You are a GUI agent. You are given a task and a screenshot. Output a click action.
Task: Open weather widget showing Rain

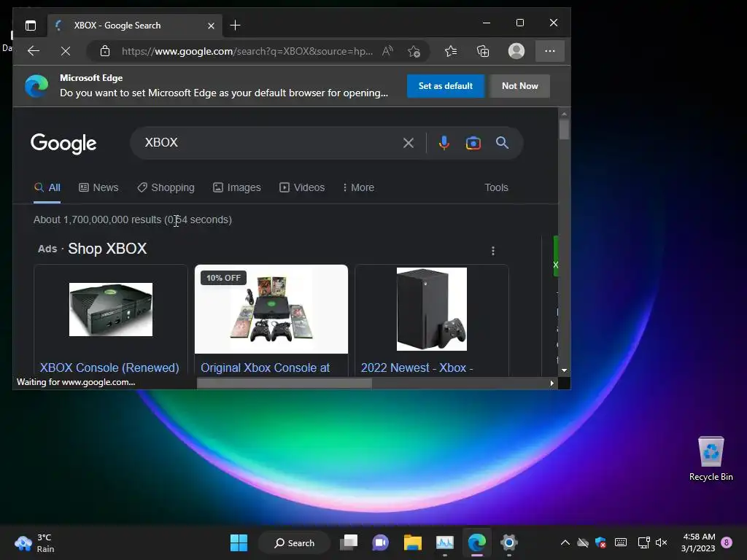[34, 542]
